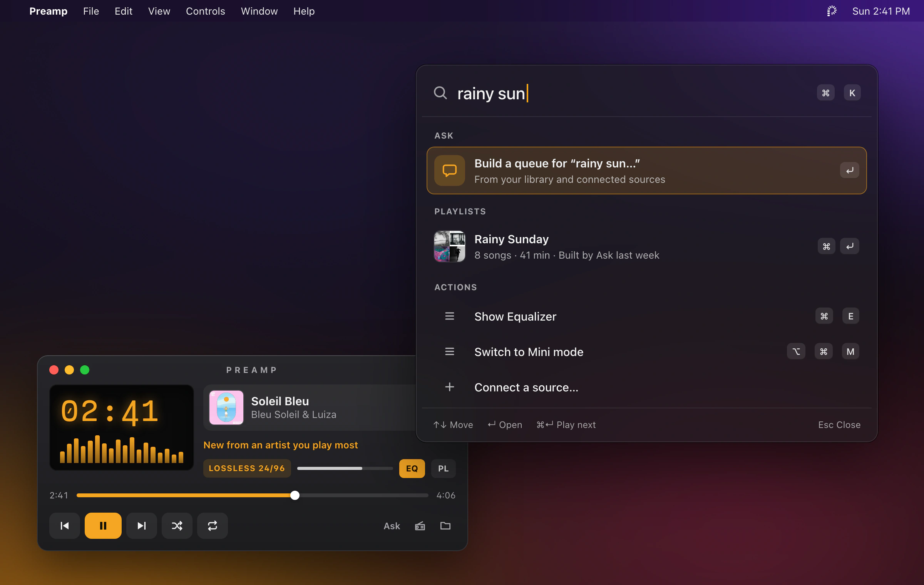Click "New from an artist you play most"
Viewport: 924px width, 585px height.
[x=281, y=445]
